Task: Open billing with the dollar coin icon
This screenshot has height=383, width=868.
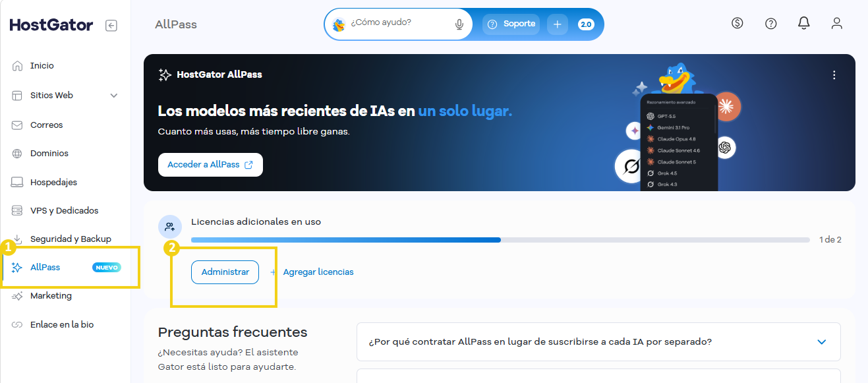Action: point(738,23)
